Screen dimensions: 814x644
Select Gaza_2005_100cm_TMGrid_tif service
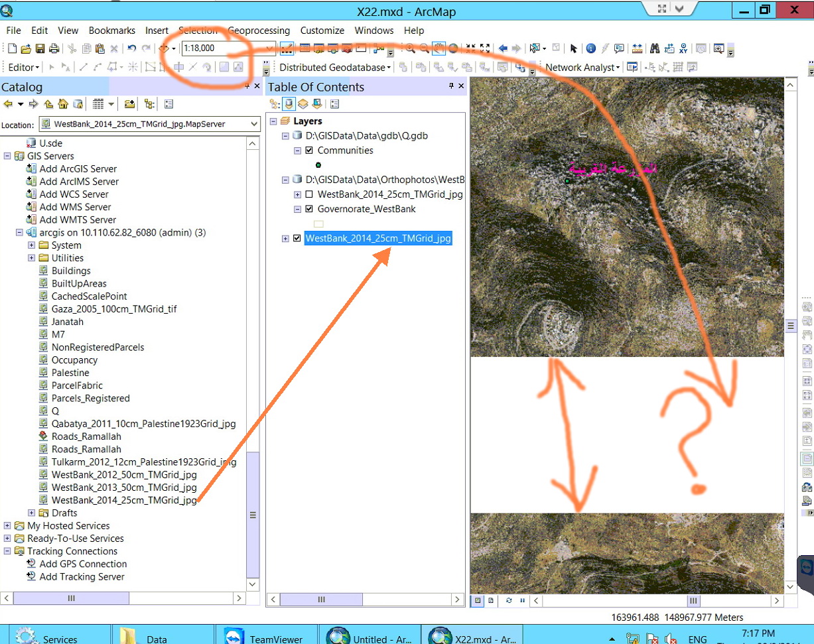[x=114, y=309]
